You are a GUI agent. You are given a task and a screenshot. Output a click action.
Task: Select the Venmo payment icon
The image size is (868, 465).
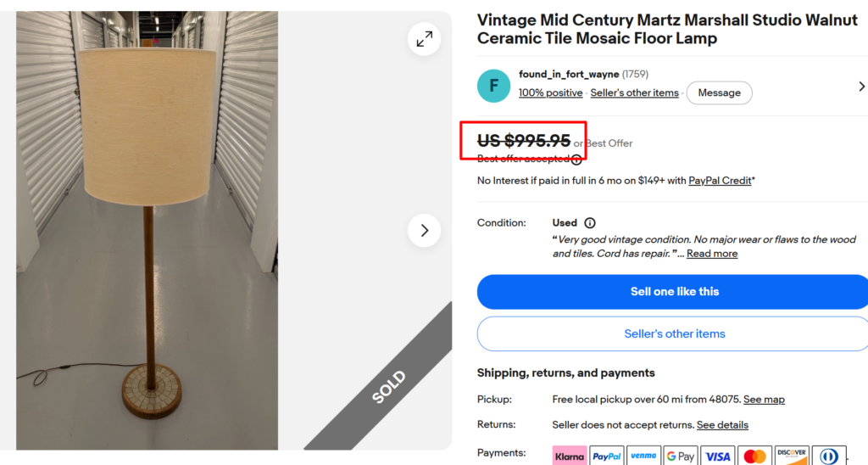pyautogui.click(x=644, y=457)
